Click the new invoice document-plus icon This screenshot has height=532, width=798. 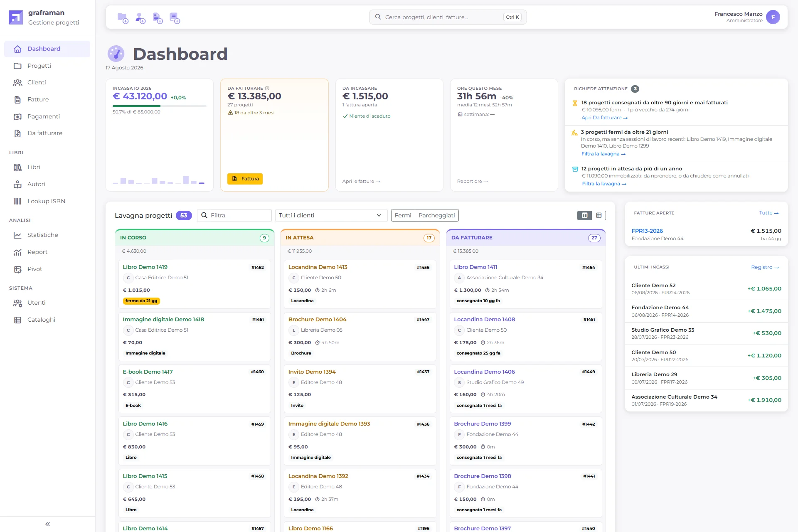[x=158, y=18]
